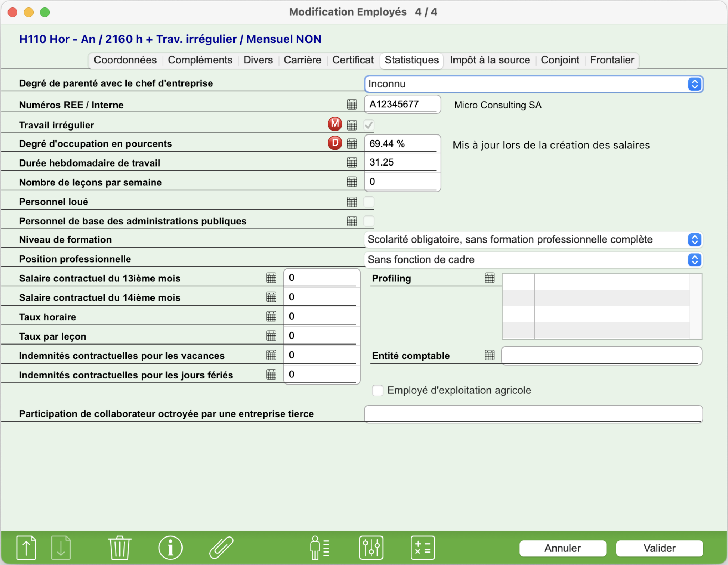Screen dimensions: 728x565
Task: Switch to the Coordonnées tab
Action: coord(125,60)
